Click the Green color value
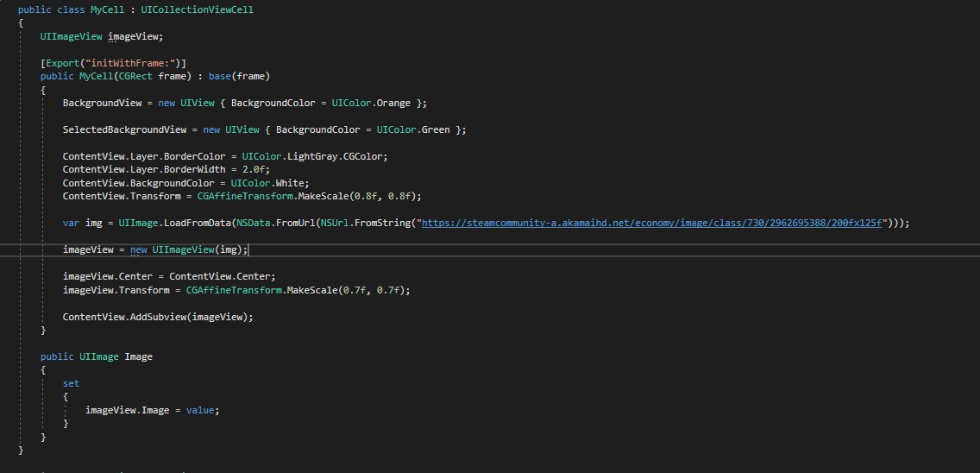This screenshot has width=980, height=473. click(x=436, y=129)
